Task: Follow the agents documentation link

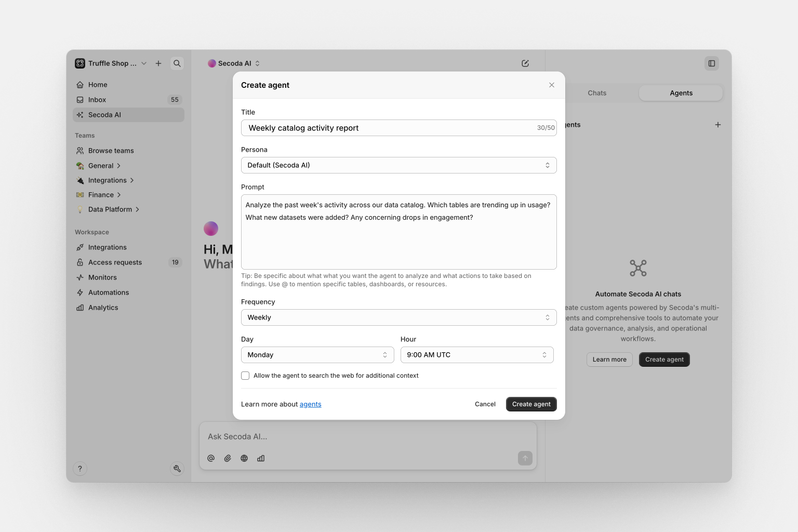Action: (x=310, y=404)
